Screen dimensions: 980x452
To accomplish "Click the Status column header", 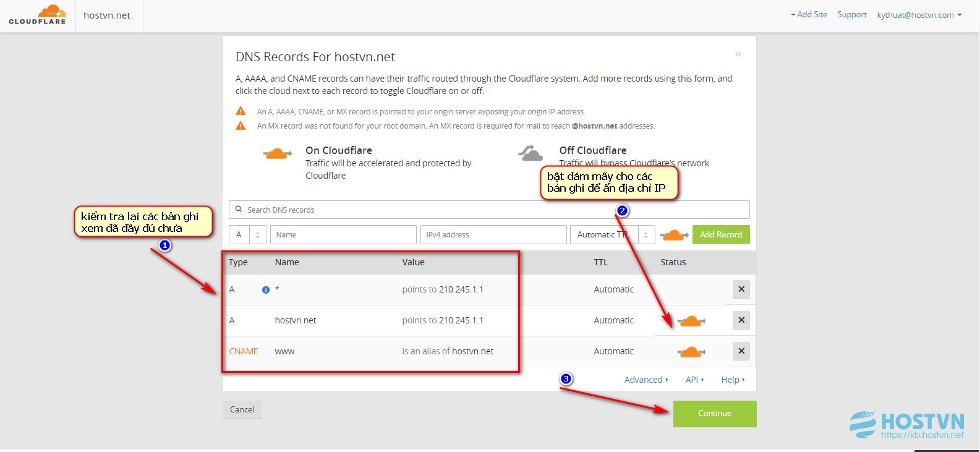I will [673, 262].
